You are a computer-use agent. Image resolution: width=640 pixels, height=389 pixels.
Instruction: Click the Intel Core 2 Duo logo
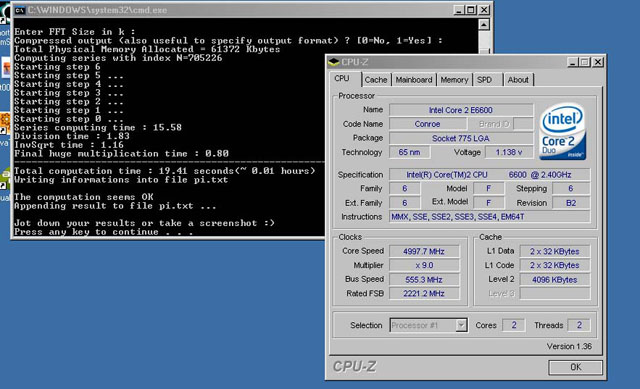point(562,131)
